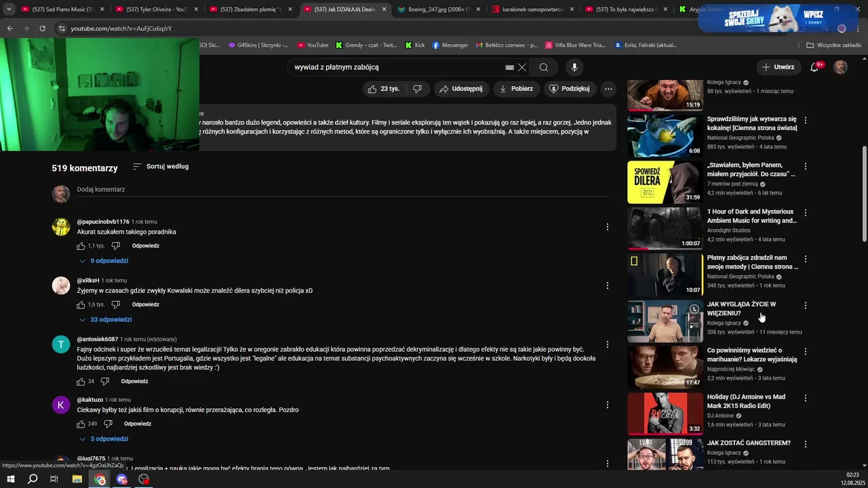Open Płatny zabójca zdradził video thumbnail
Viewport: 868px width, 488px height.
[665, 274]
